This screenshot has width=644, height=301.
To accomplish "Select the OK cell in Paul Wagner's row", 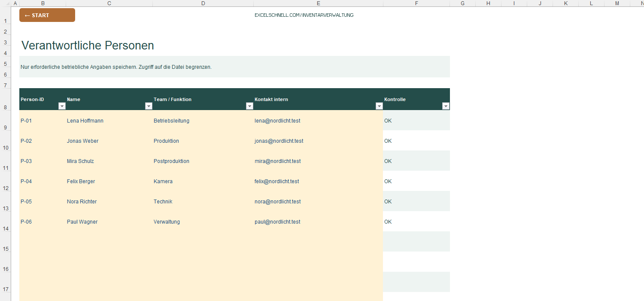I will (416, 221).
